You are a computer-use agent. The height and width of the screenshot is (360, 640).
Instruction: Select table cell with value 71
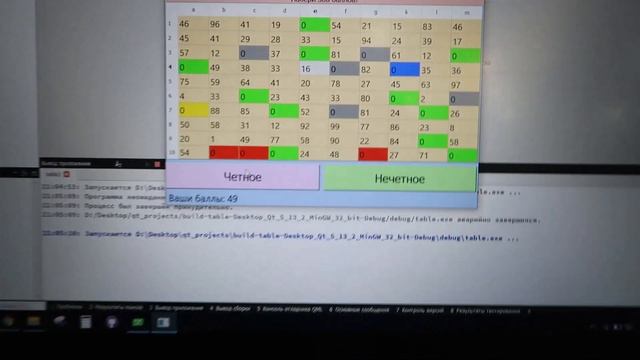pos(432,155)
